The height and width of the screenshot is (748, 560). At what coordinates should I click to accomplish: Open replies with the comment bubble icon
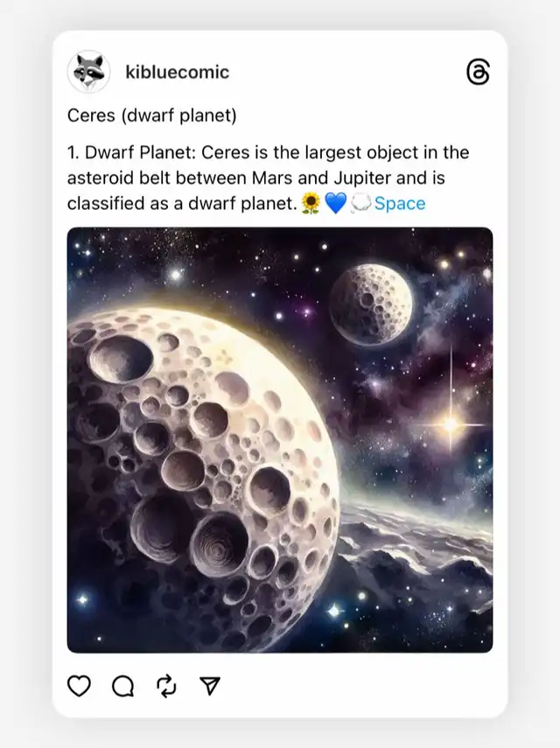122,686
